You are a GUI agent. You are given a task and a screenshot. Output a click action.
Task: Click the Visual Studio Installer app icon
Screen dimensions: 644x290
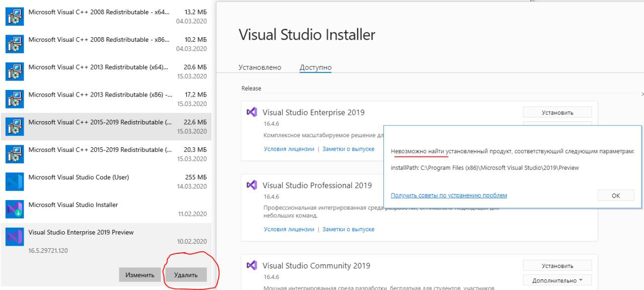14,209
